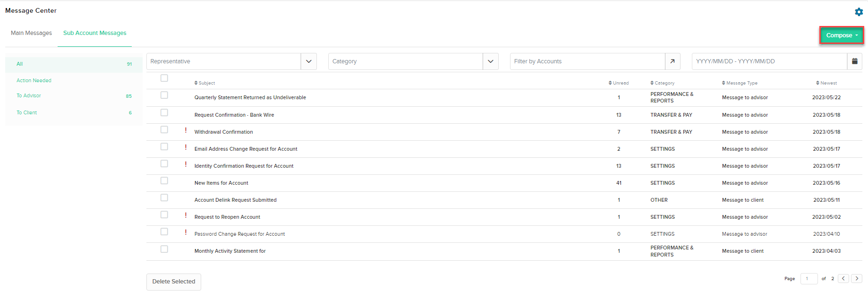This screenshot has height=300, width=868.
Task: Click the page number input box
Action: pyautogui.click(x=809, y=279)
